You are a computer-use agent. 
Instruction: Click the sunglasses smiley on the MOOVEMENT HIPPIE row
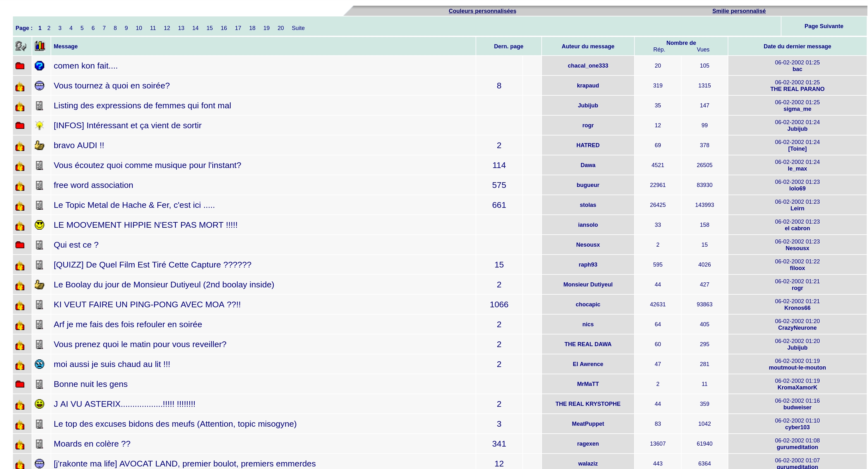click(39, 225)
